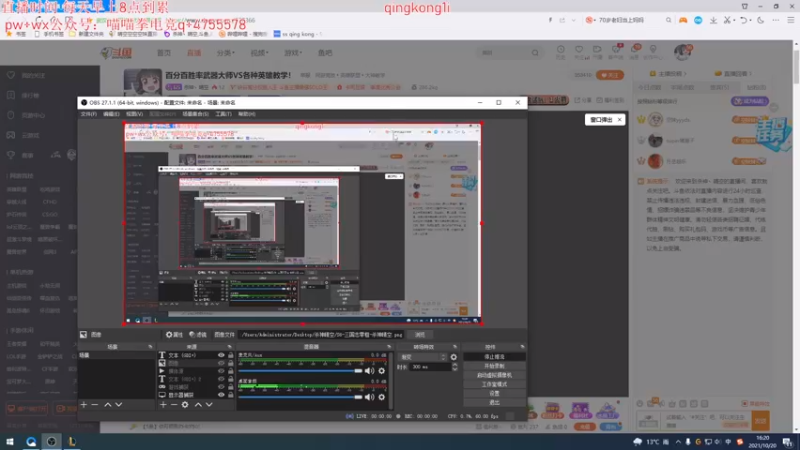Toggle lock on 图像 source
This screenshot has height=450, width=800.
[x=231, y=363]
